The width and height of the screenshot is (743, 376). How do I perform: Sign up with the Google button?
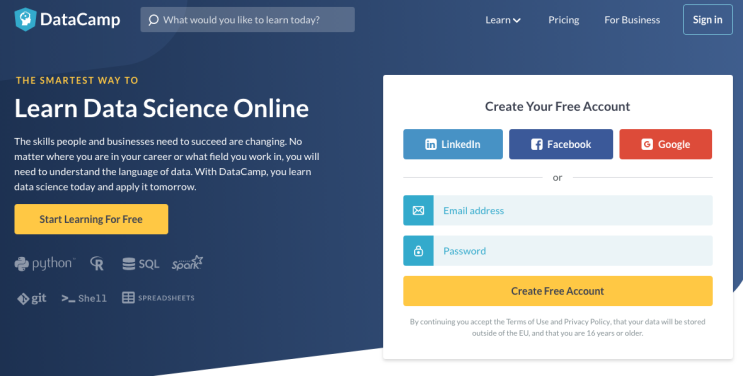[x=665, y=144]
